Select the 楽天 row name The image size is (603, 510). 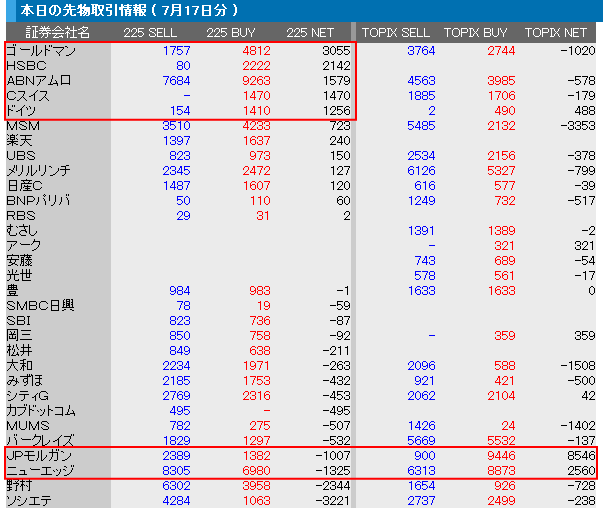[19, 140]
